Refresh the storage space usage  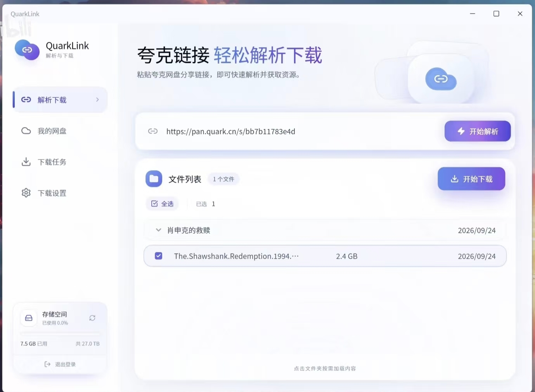pyautogui.click(x=92, y=318)
